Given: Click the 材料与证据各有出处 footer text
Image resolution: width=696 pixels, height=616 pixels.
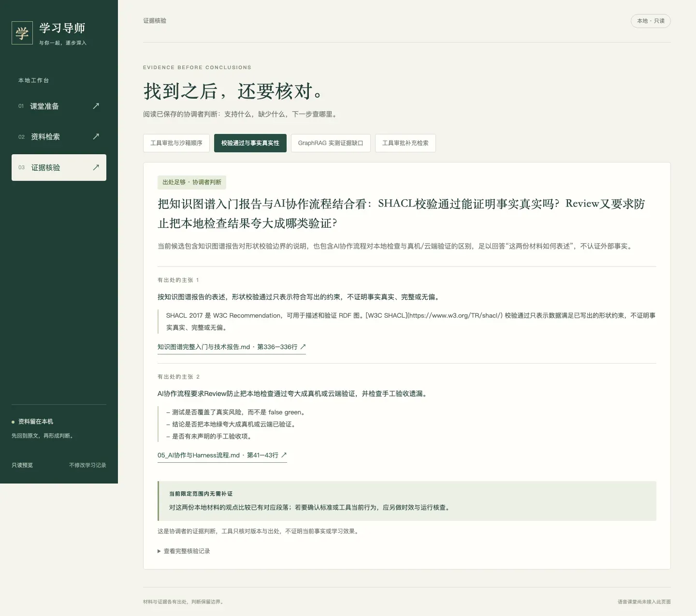Looking at the screenshot, I should click(183, 602).
